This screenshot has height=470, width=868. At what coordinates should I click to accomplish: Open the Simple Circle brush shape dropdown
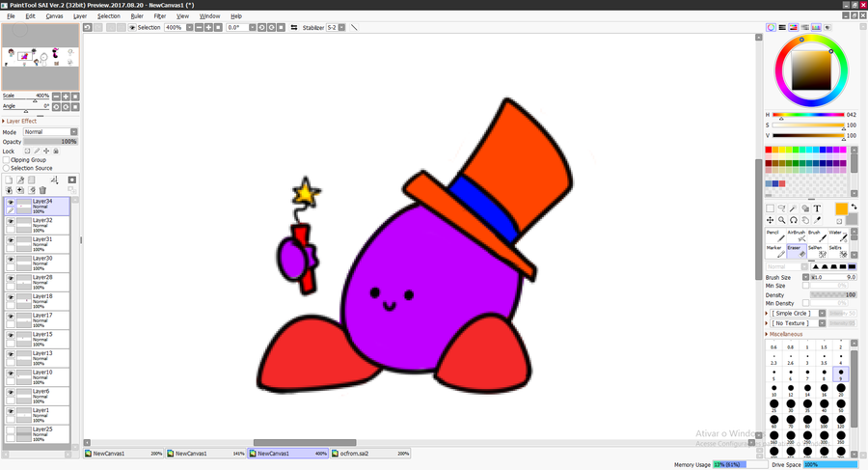tap(822, 313)
